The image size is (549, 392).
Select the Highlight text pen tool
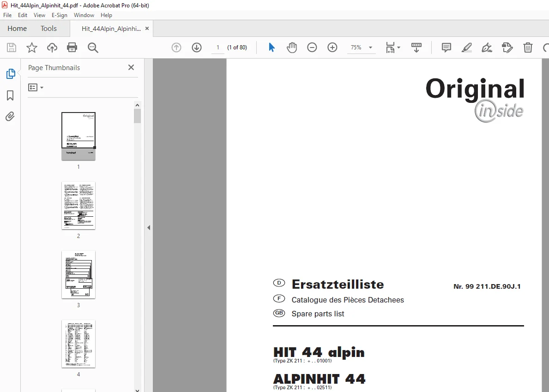pyautogui.click(x=467, y=48)
